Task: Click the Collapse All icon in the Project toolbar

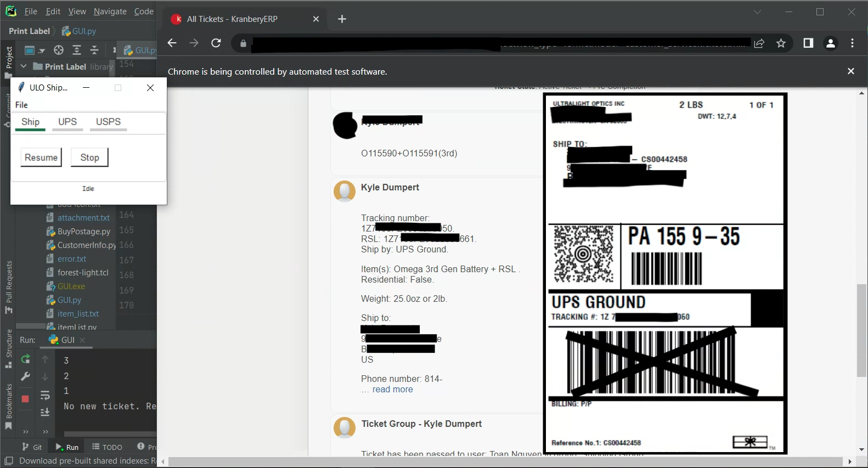Action: point(94,50)
